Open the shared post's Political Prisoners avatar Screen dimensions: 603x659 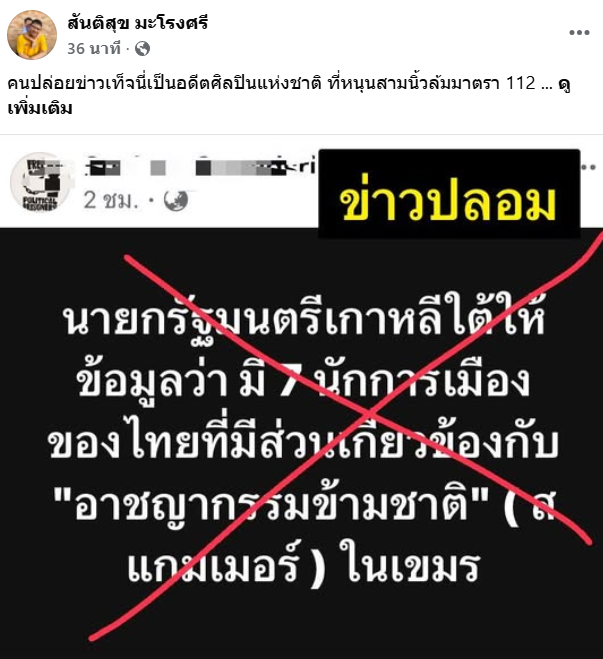[x=40, y=182]
